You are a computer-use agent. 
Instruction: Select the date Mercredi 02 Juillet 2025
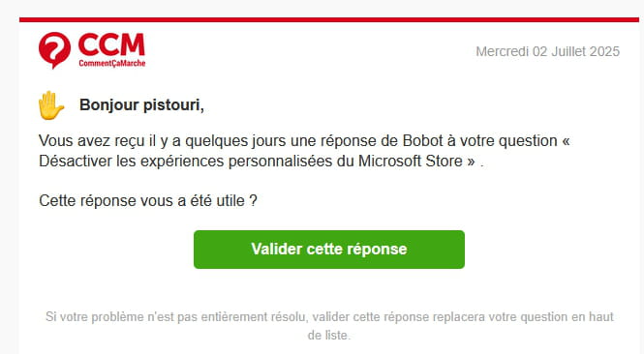[x=547, y=51]
